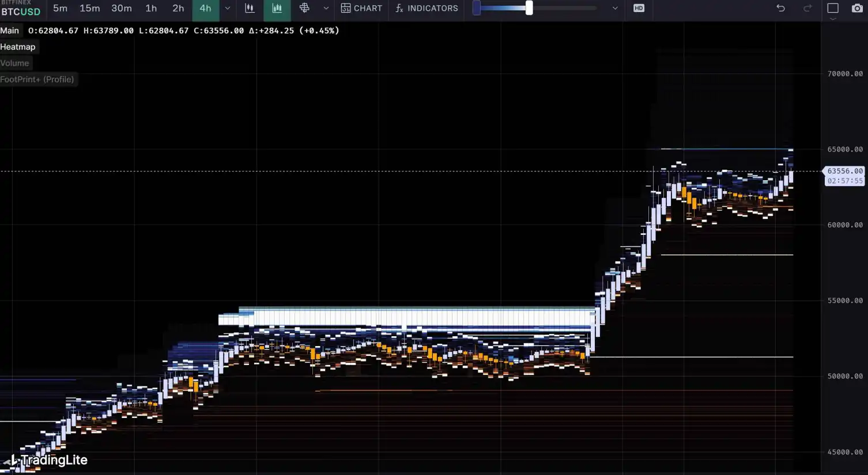Click the redo arrow icon

coord(807,8)
